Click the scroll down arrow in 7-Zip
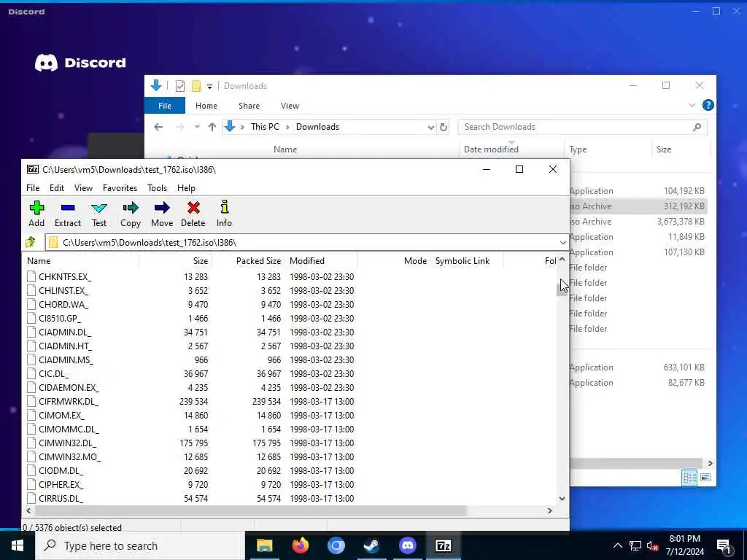Screen dimensions: 747x560 [562, 499]
